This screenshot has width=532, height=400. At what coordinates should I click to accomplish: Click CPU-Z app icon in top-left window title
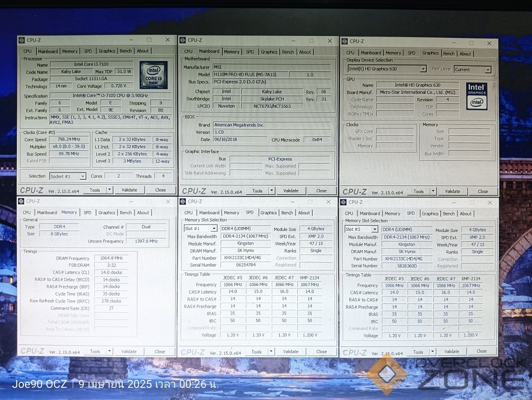pyautogui.click(x=22, y=40)
